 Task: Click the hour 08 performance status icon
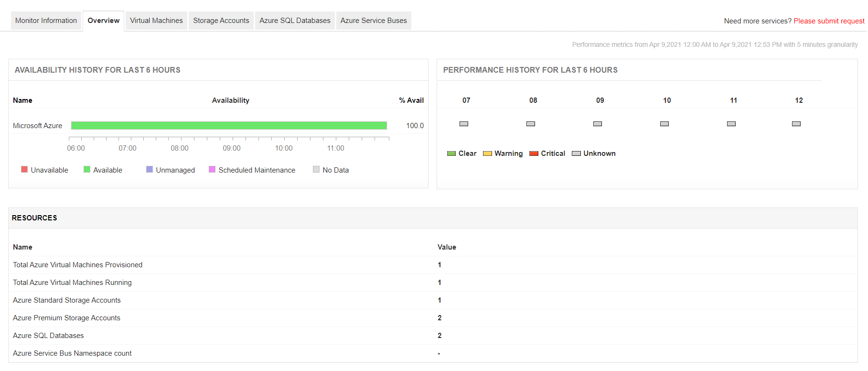click(x=530, y=124)
